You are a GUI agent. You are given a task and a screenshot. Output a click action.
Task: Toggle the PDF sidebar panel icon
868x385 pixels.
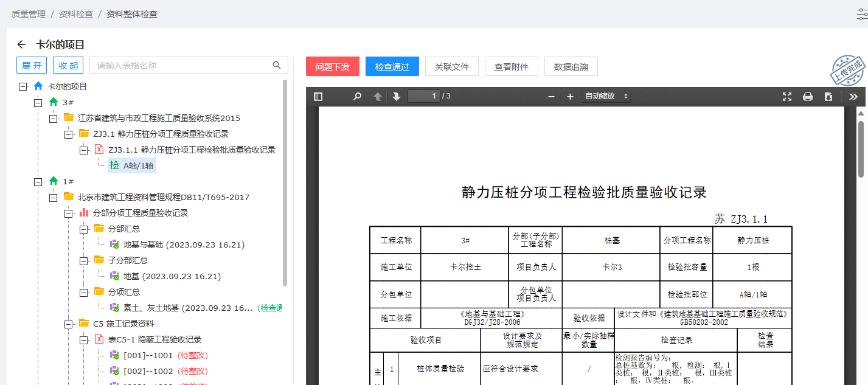coord(318,96)
